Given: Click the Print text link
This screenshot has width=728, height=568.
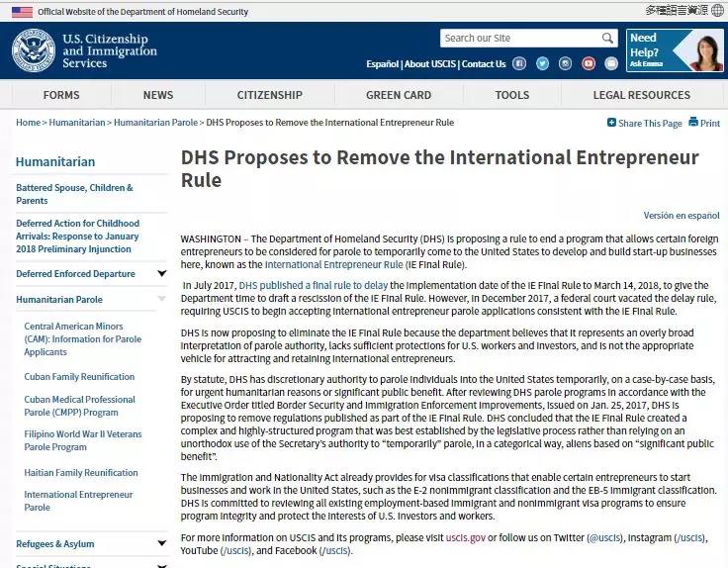Looking at the screenshot, I should click(x=710, y=123).
